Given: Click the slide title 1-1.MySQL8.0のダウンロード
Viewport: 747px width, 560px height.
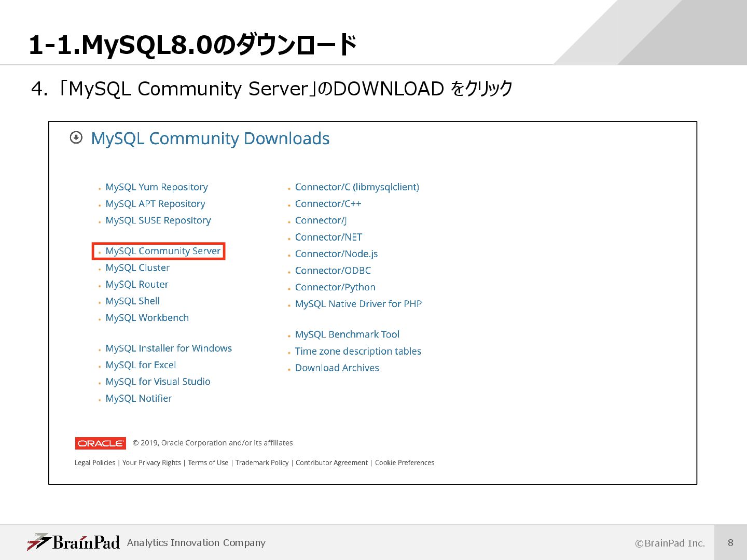Looking at the screenshot, I should [193, 45].
